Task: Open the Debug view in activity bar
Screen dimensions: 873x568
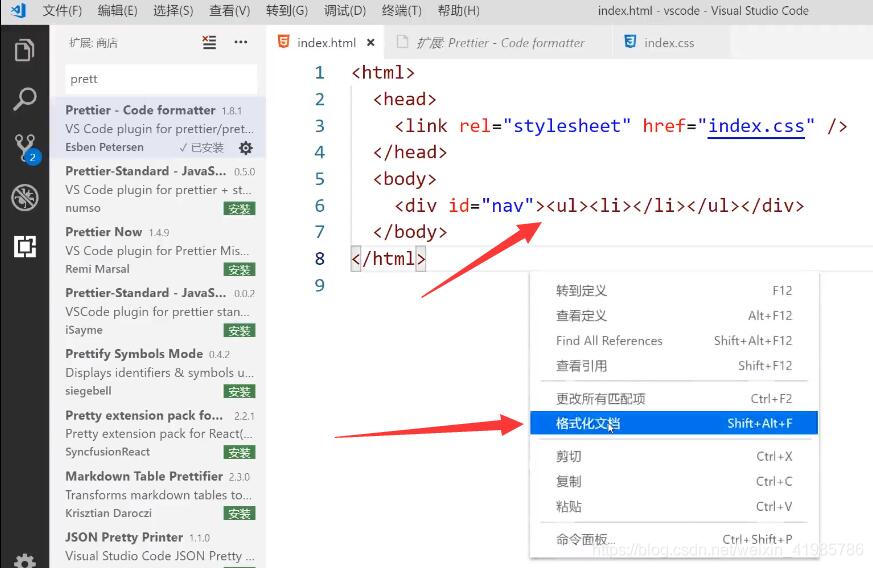Action: pyautogui.click(x=24, y=197)
